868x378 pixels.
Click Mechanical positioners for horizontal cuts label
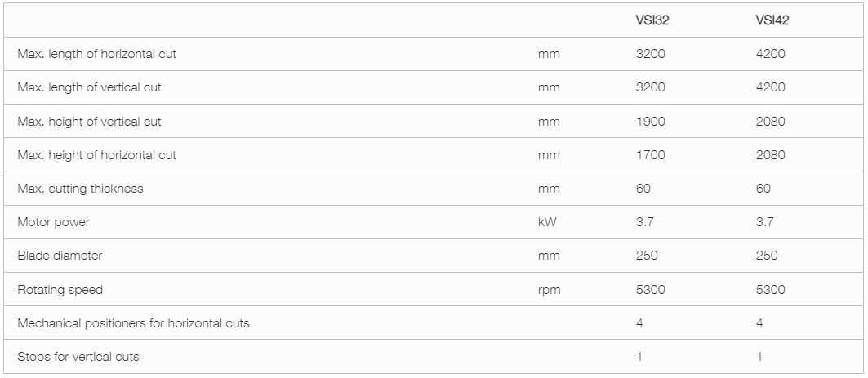pyautogui.click(x=133, y=323)
